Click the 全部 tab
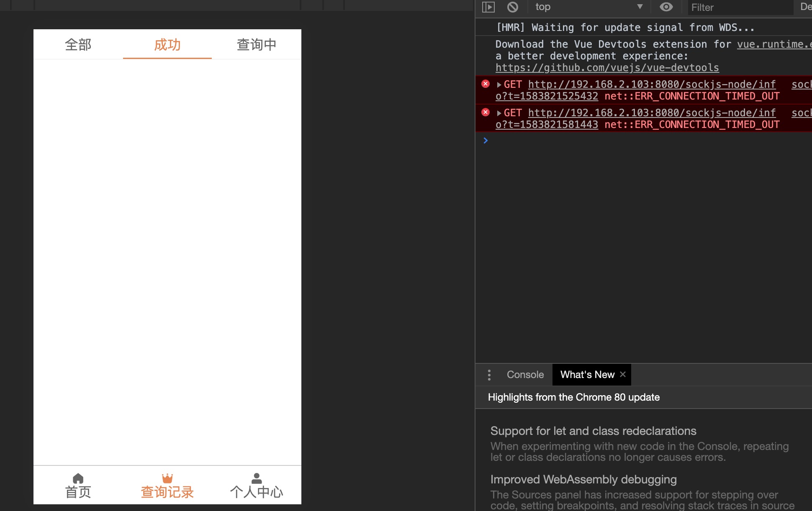This screenshot has width=812, height=511. (x=78, y=44)
